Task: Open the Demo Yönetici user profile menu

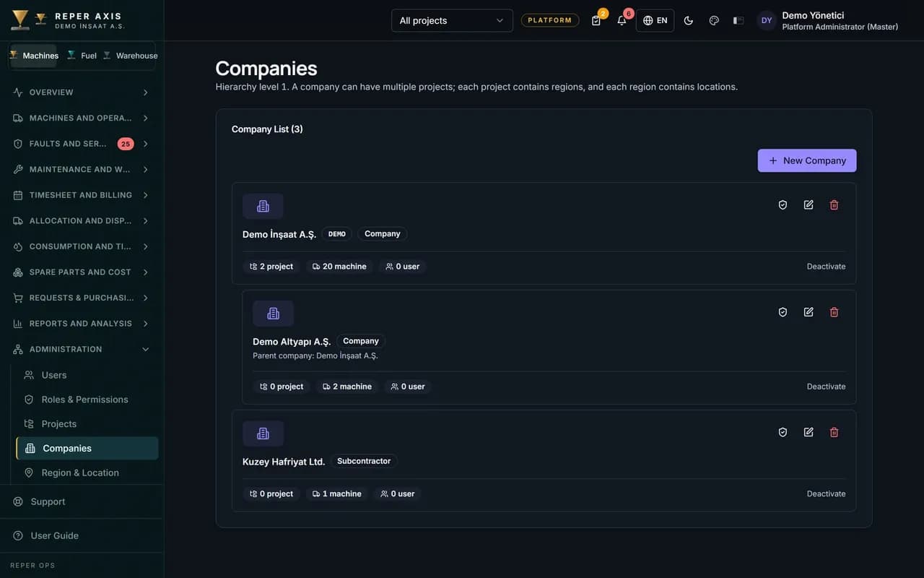Action: [x=828, y=20]
